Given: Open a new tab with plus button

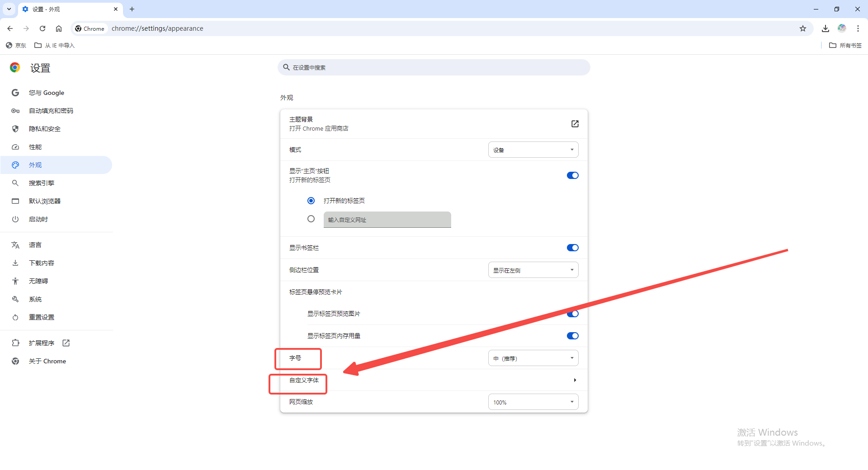Looking at the screenshot, I should point(132,9).
